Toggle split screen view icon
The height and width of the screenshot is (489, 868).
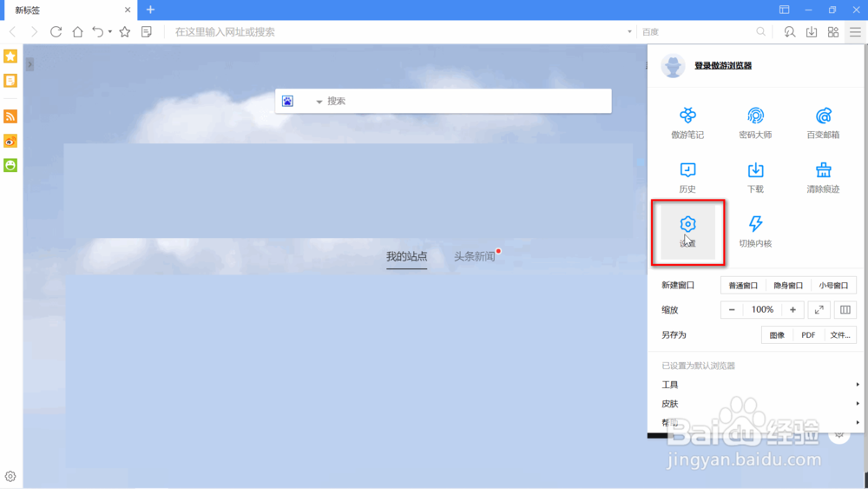coord(845,310)
